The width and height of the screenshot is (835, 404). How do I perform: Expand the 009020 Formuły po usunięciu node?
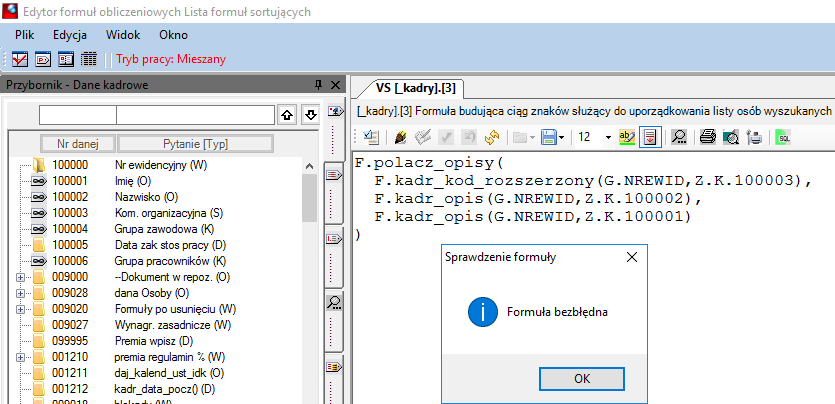(x=21, y=309)
